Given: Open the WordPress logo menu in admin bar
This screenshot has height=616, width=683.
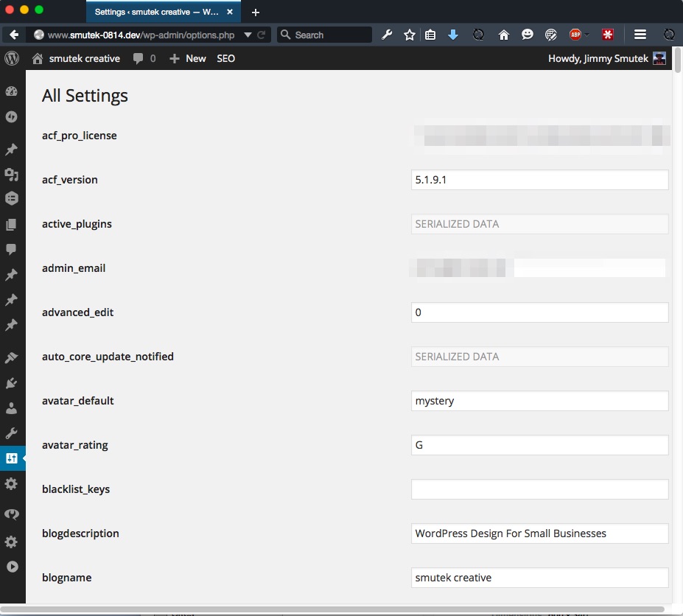Looking at the screenshot, I should (x=12, y=58).
